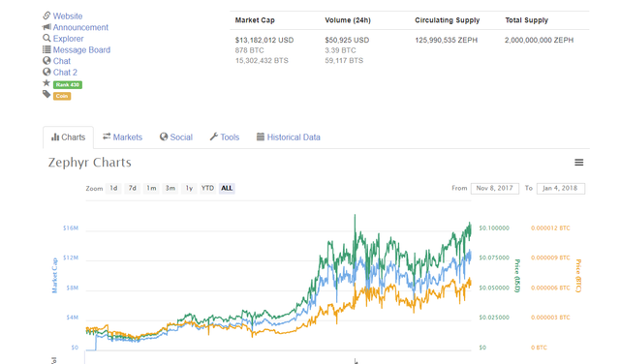This screenshot has height=364, width=620.
Task: Click the Market Cap column header
Action: pos(255,20)
